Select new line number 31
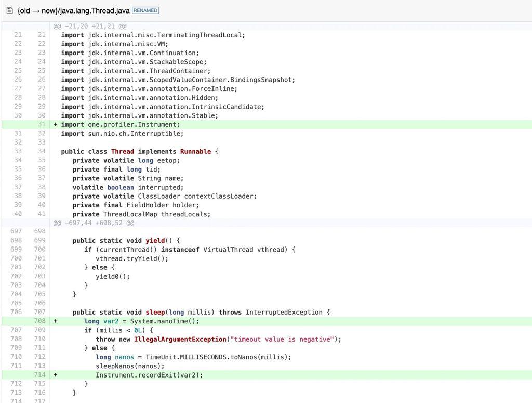 pos(41,125)
